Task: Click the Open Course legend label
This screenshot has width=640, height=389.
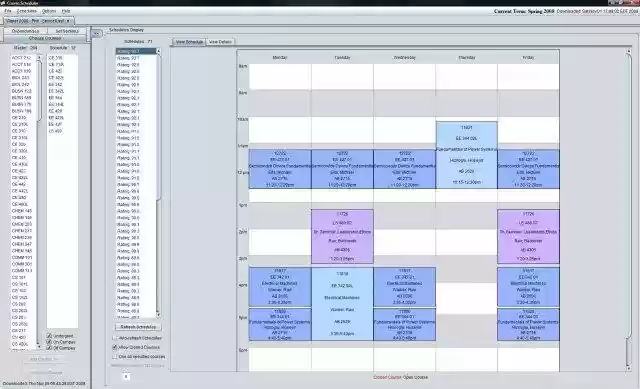Action: [x=416, y=377]
